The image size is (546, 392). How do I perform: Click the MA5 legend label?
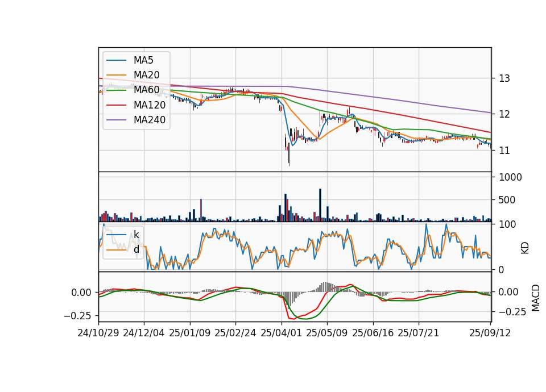[143, 60]
